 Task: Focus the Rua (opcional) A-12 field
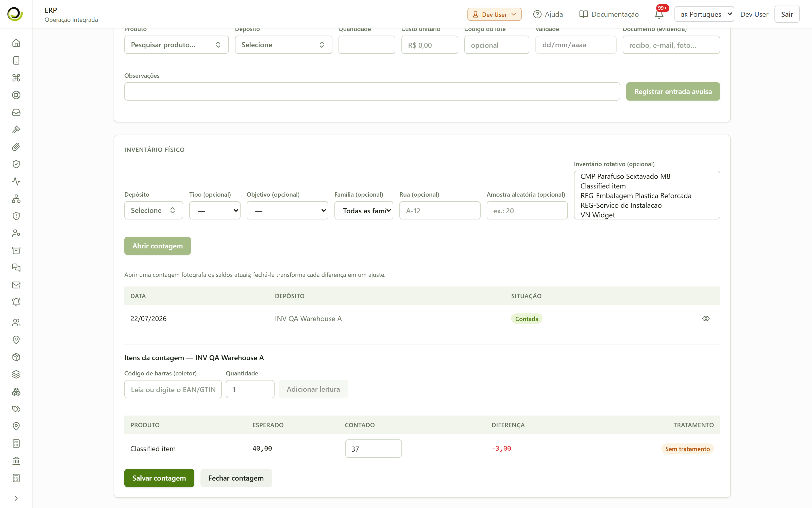click(x=439, y=210)
